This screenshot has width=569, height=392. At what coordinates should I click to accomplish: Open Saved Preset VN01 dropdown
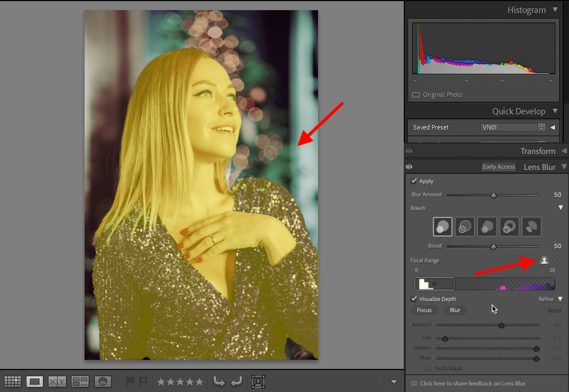click(x=513, y=127)
